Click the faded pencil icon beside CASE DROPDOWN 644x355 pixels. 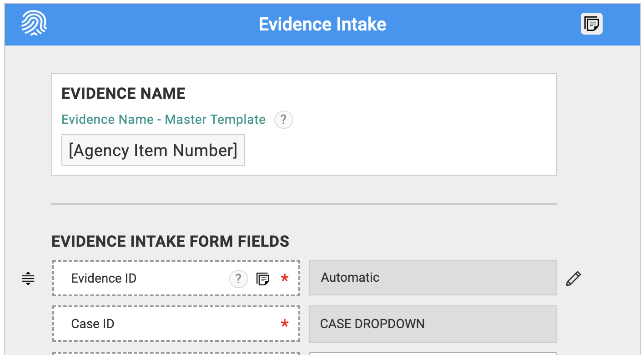(573, 324)
